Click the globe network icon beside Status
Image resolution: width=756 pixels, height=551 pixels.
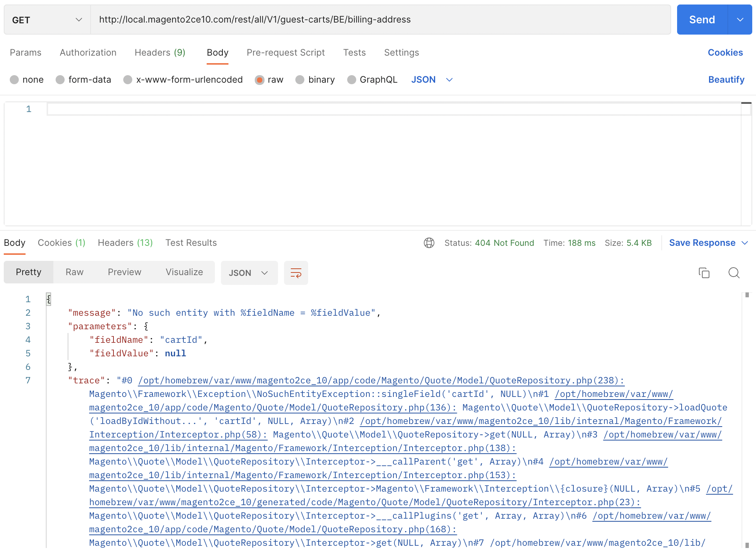[429, 243]
